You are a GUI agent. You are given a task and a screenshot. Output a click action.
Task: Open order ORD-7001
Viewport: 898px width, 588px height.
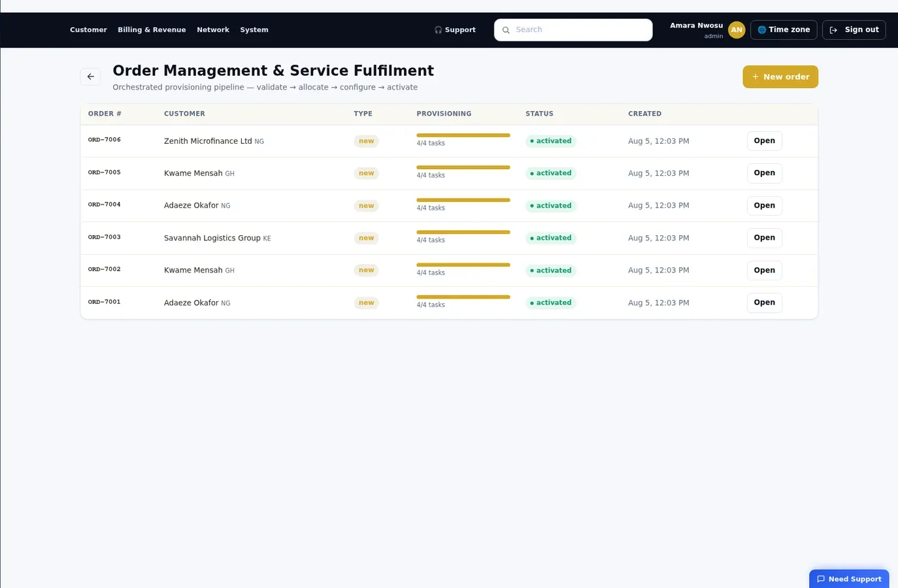[x=765, y=302]
